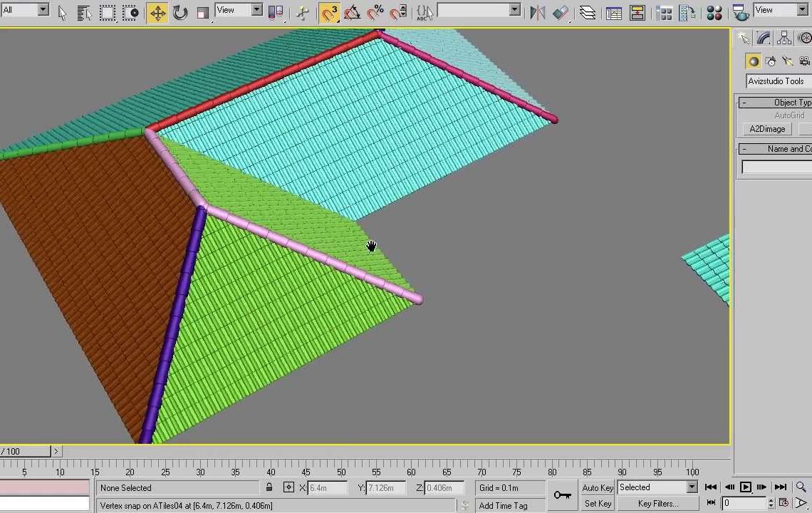812x513 pixels.
Task: Switch to the Modify panel tab
Action: (x=763, y=37)
